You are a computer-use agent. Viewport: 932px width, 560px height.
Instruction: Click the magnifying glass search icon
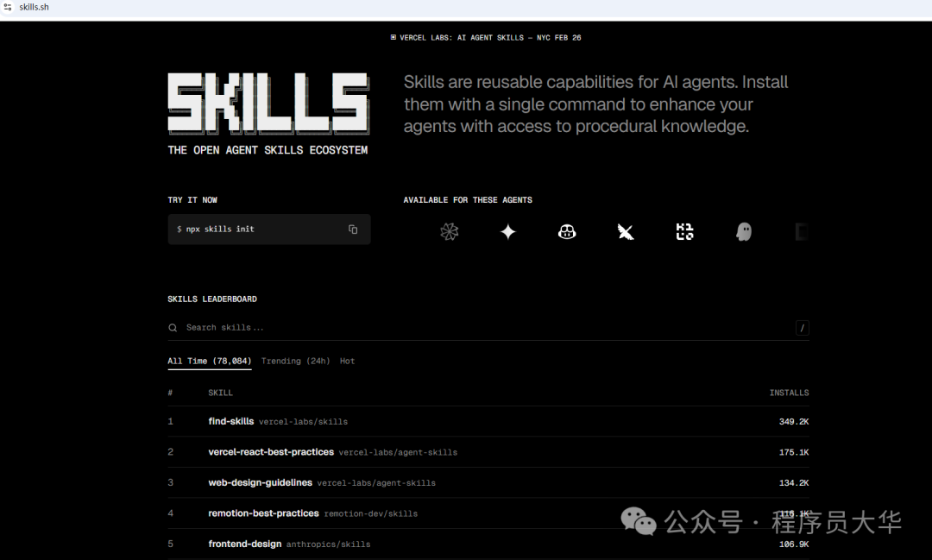click(x=173, y=327)
